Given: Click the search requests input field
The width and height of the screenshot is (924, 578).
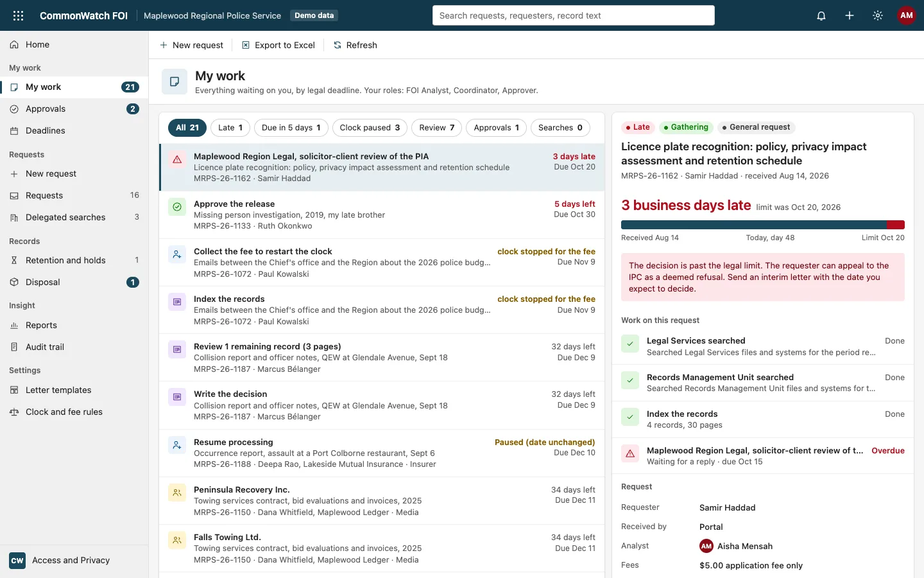Looking at the screenshot, I should coord(574,15).
